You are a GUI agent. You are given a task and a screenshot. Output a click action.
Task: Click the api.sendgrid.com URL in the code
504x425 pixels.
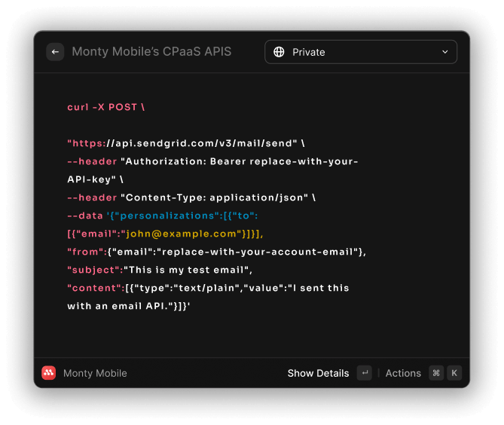(203, 143)
